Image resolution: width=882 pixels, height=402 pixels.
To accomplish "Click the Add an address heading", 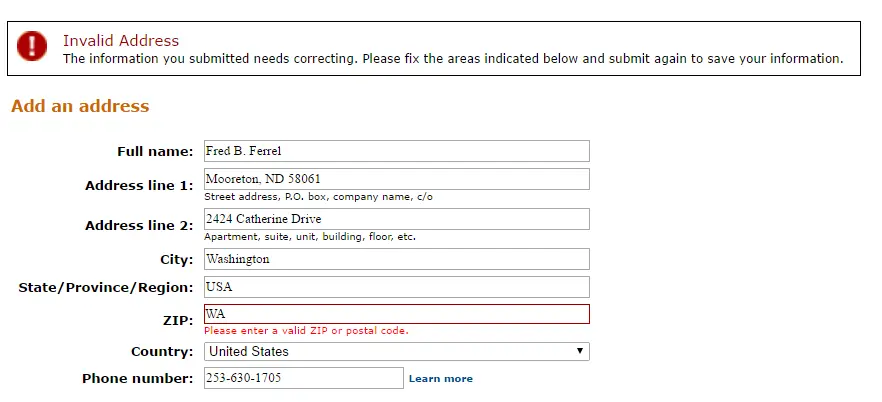I will click(x=80, y=106).
